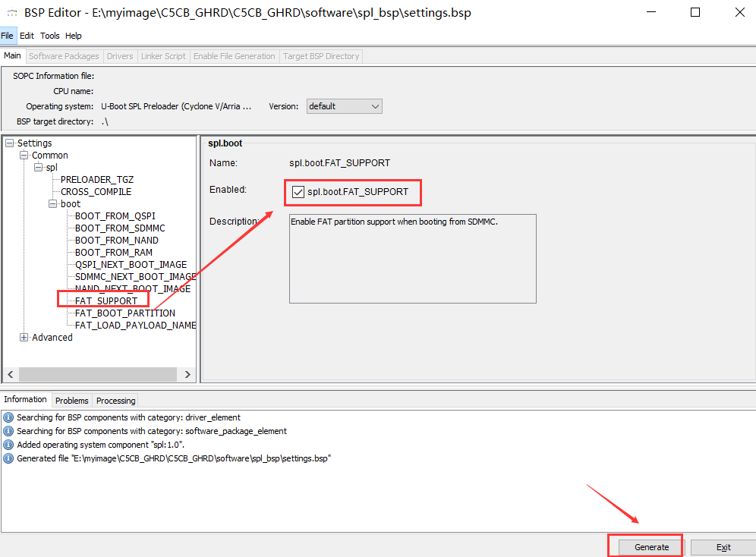Open the Edit menu
Viewport: 756px width, 557px height.
(x=27, y=36)
